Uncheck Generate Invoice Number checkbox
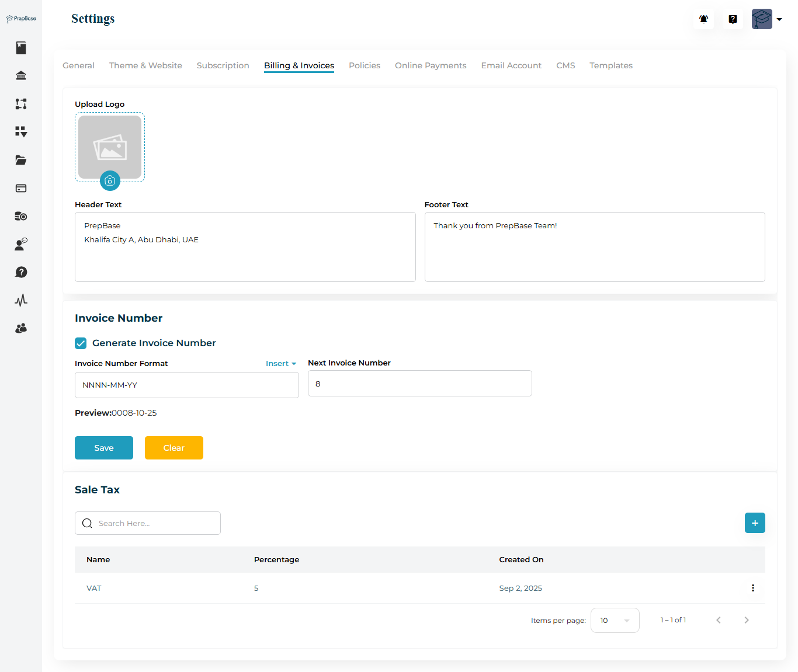 [x=81, y=343]
